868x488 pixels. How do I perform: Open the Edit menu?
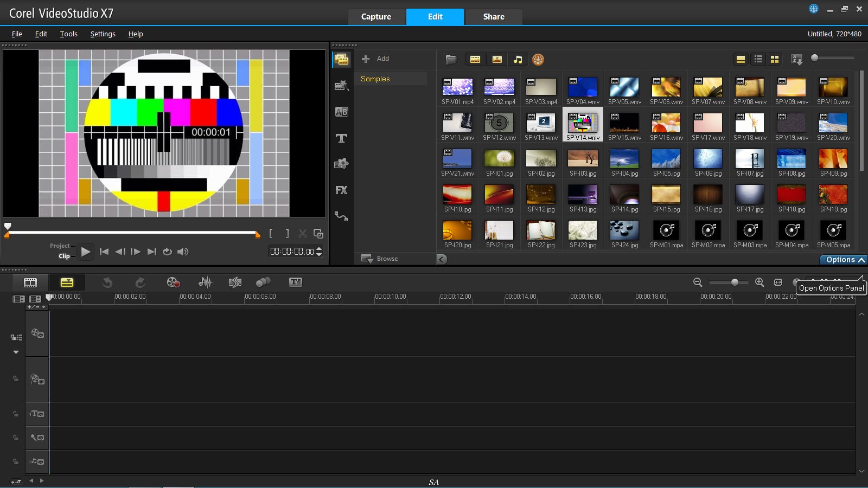click(41, 34)
